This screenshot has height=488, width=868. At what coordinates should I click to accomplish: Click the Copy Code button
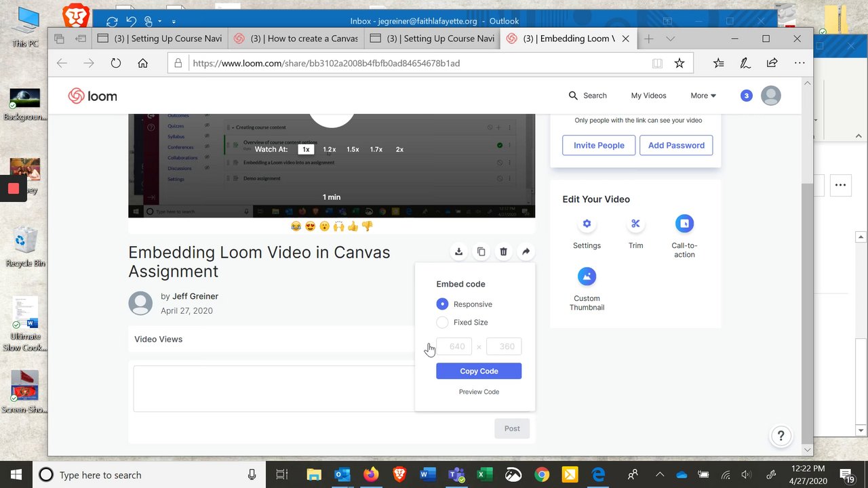point(479,371)
